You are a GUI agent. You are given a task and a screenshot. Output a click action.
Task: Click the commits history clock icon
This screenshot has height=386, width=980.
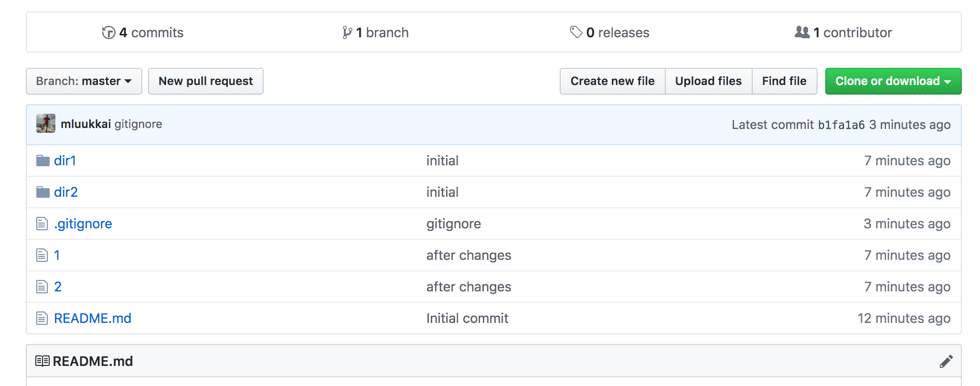point(108,32)
